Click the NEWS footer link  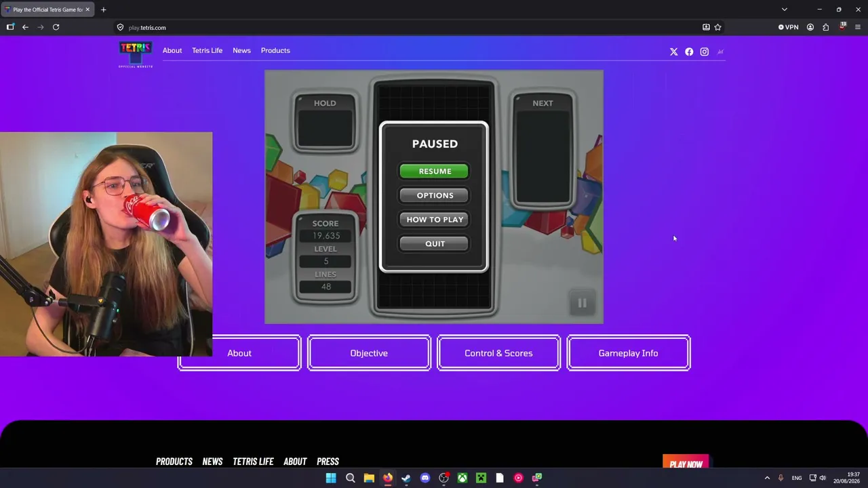(x=212, y=462)
